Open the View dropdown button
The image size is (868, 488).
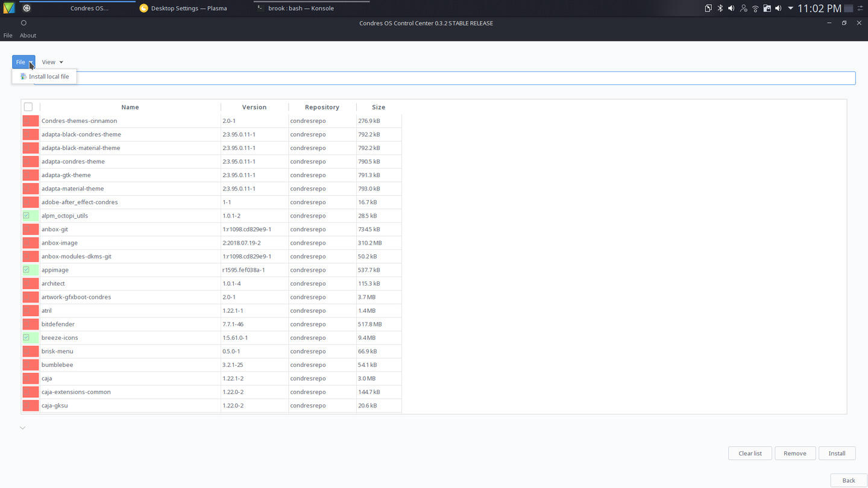tap(52, 62)
